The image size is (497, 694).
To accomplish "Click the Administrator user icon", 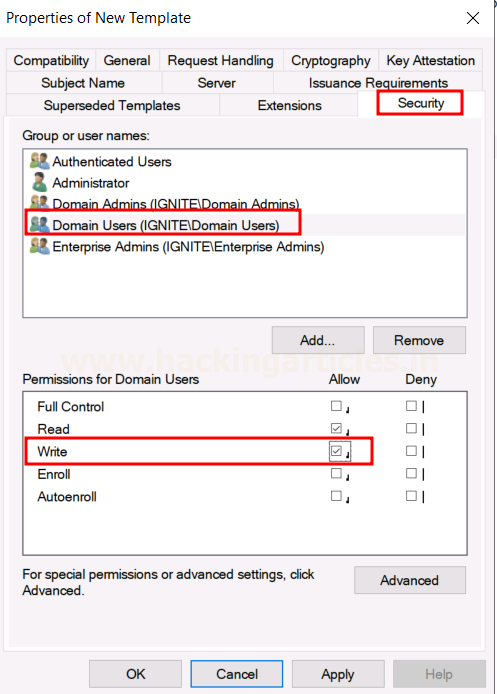I will (x=39, y=182).
